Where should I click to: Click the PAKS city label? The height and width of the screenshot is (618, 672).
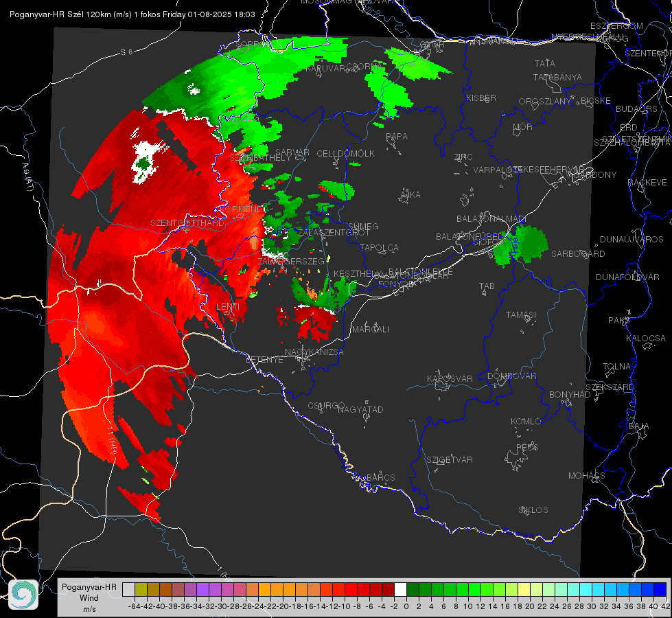[618, 321]
